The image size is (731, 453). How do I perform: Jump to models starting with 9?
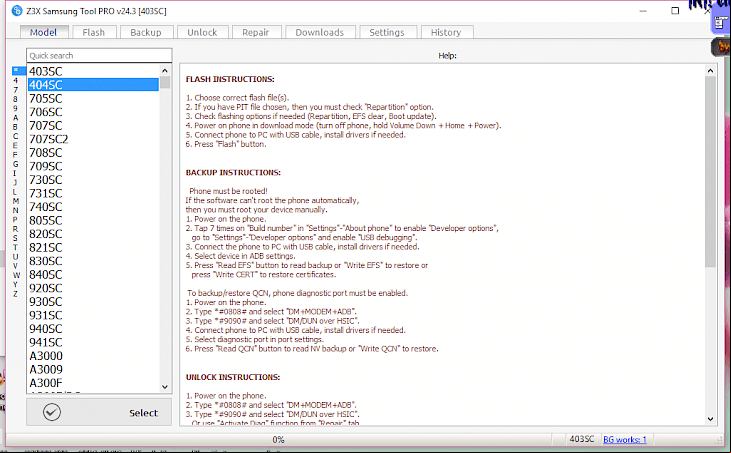click(x=15, y=108)
